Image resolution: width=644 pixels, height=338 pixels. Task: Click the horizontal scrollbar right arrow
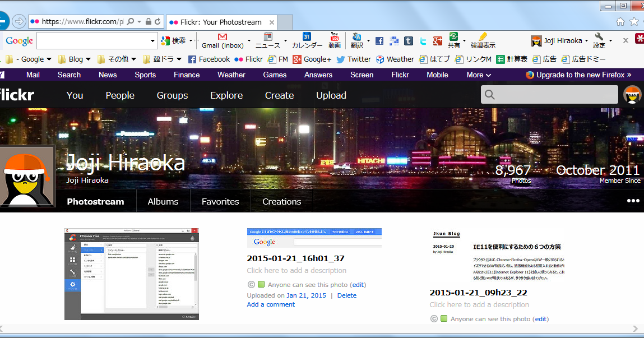click(x=636, y=328)
